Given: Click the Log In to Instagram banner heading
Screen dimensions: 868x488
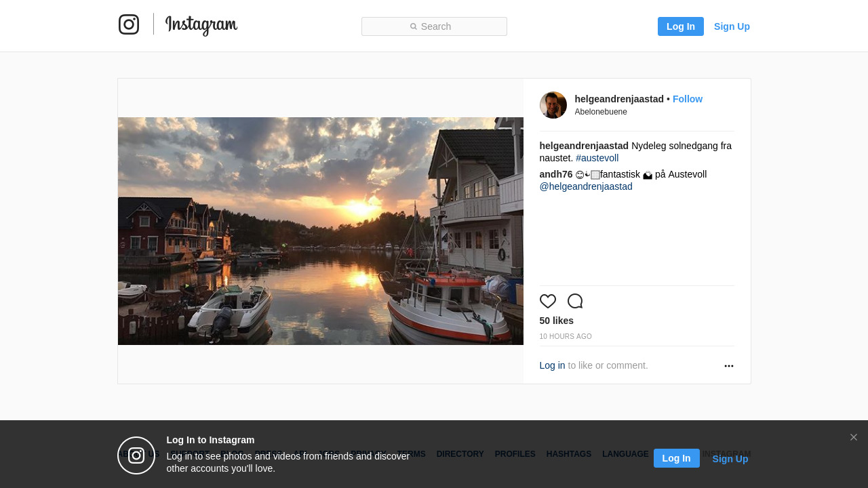Looking at the screenshot, I should pyautogui.click(x=210, y=440).
